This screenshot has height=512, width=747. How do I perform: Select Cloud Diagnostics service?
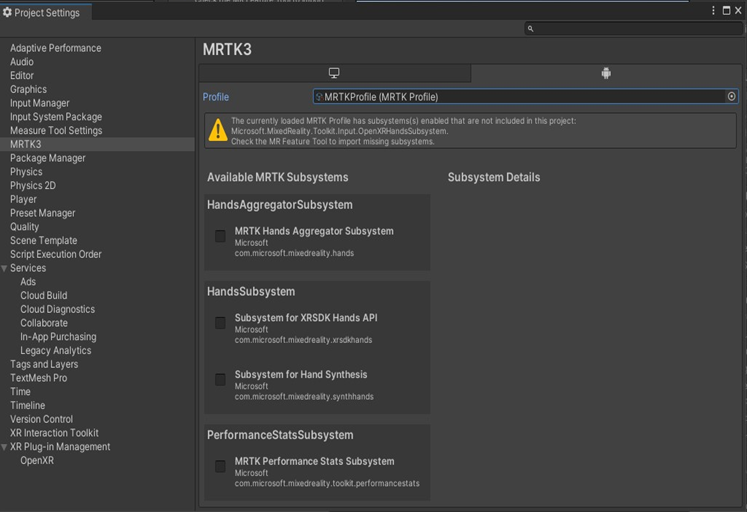pyautogui.click(x=58, y=310)
